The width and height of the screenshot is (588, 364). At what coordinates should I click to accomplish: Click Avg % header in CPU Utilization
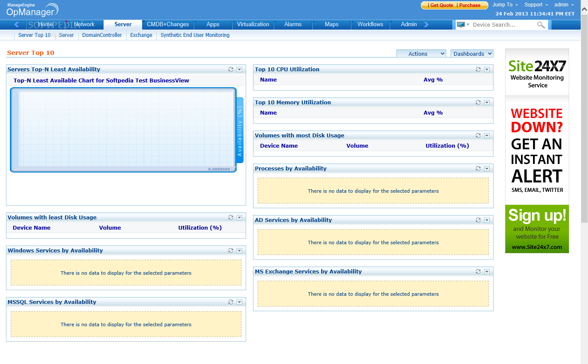click(x=433, y=80)
